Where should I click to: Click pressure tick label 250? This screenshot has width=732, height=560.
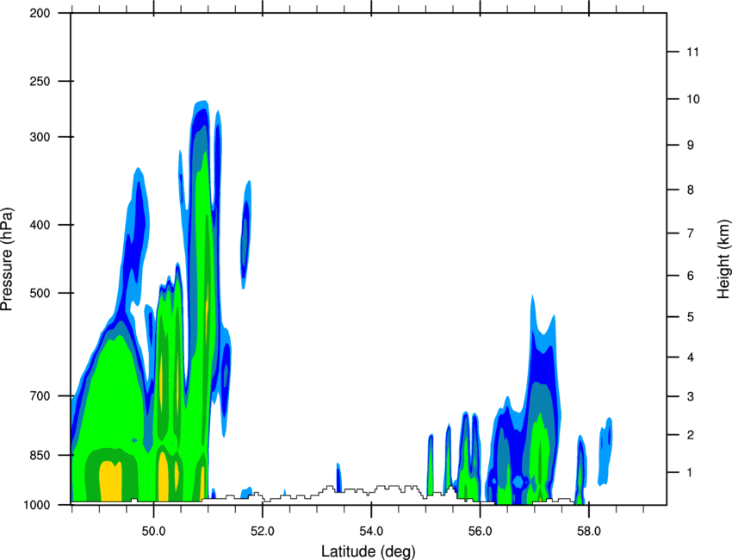(x=40, y=82)
